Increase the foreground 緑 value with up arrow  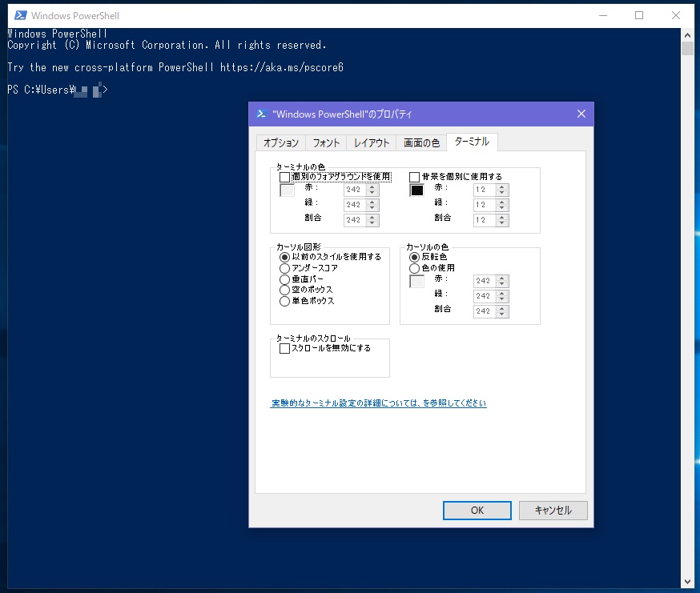tap(372, 202)
